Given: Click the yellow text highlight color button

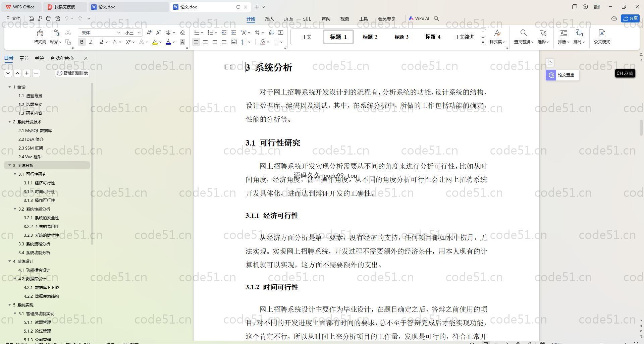Looking at the screenshot, I should tap(155, 42).
